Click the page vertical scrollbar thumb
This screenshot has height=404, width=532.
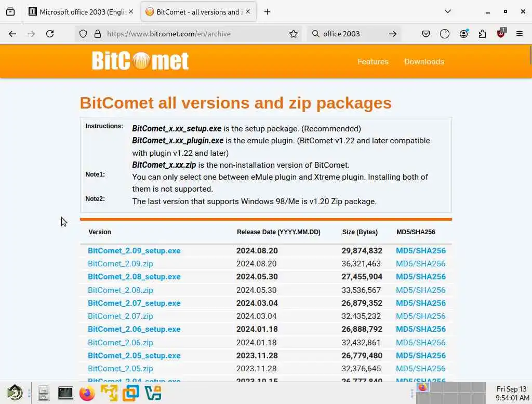tap(530, 55)
